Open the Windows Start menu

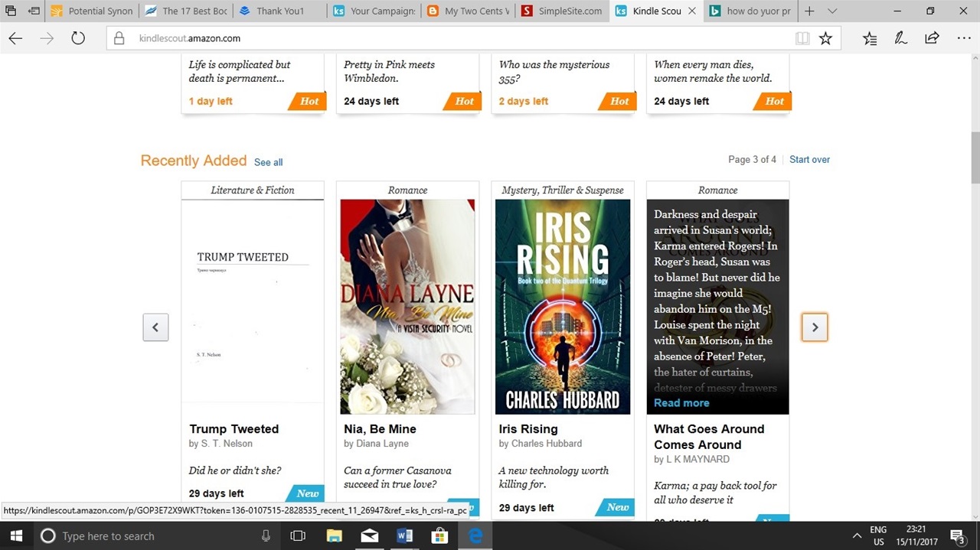(x=15, y=536)
